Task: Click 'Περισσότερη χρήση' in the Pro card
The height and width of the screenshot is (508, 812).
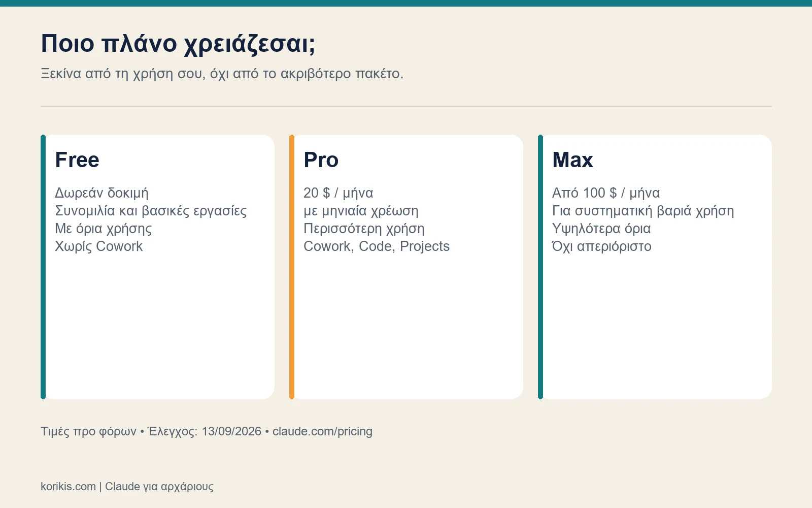Action: coord(364,229)
